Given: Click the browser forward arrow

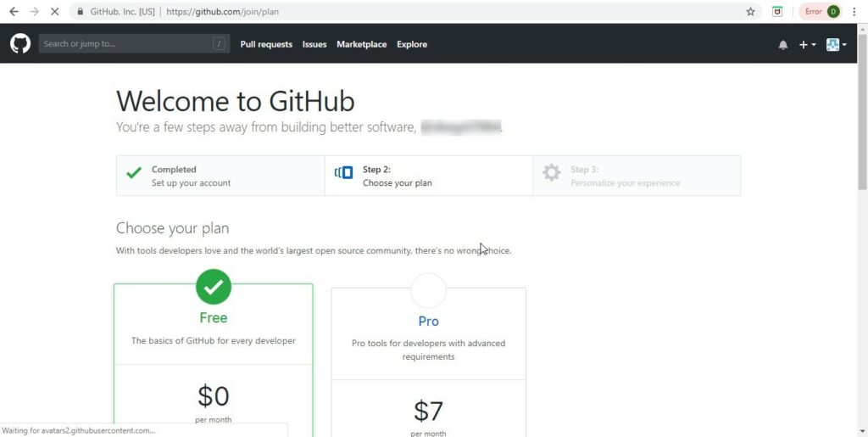Looking at the screenshot, I should pyautogui.click(x=34, y=12).
